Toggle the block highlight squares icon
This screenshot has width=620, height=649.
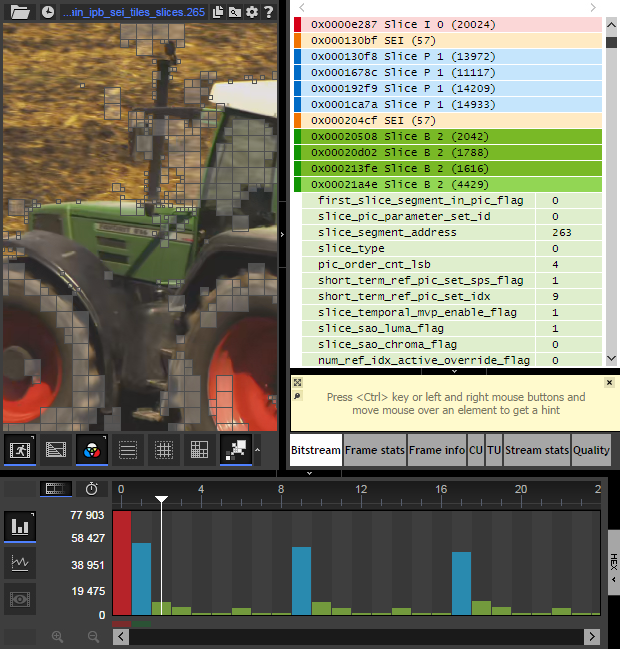(x=236, y=449)
